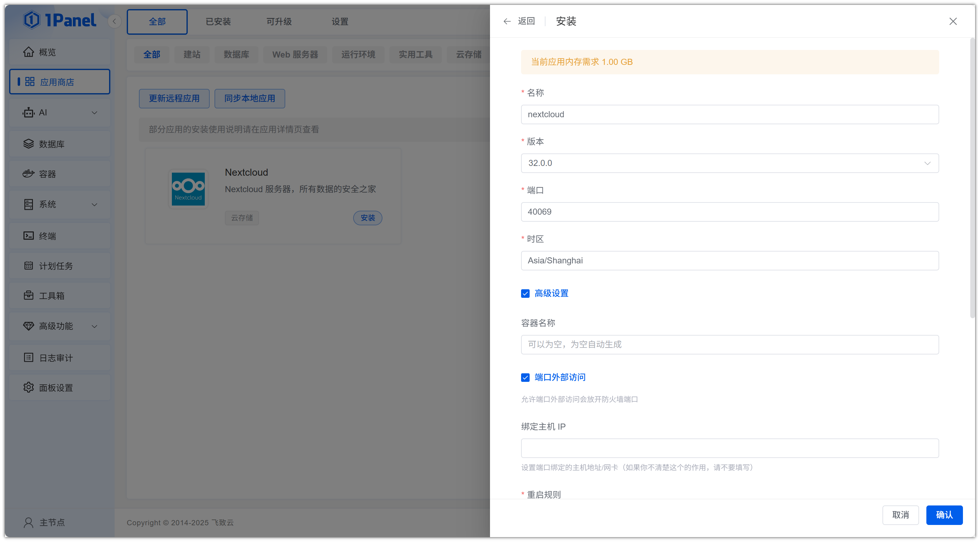This screenshot has height=542, width=980.
Task: Click the back arrow icon in install panel
Action: tap(507, 21)
